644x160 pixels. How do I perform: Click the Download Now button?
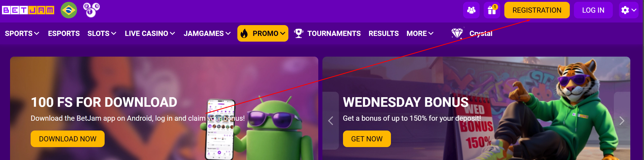point(68,139)
